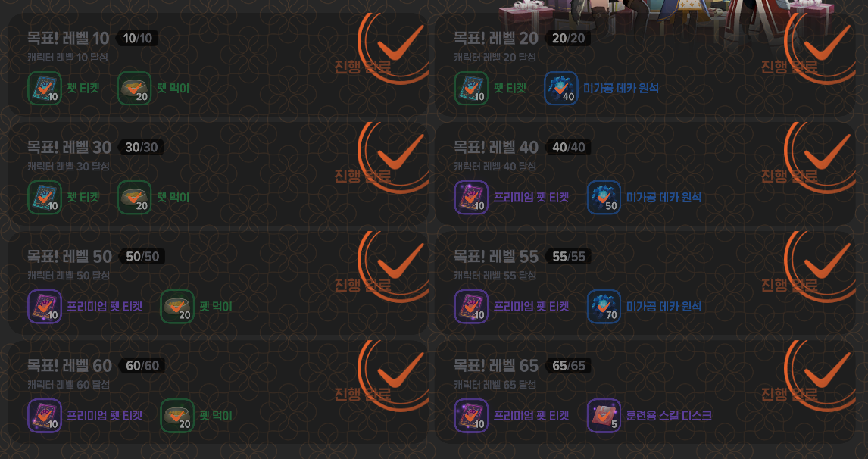Click the 30/30 progress badge
Screen dimensions: 868x459
pos(141,147)
